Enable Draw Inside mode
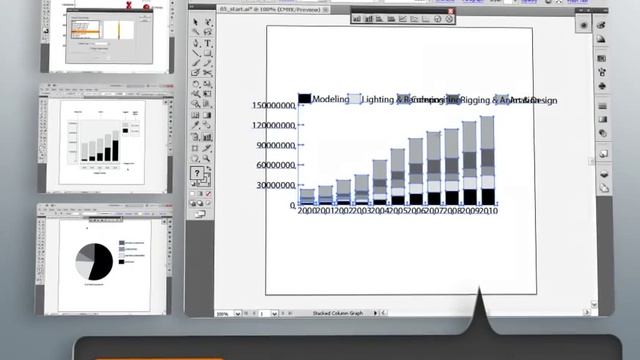The width and height of the screenshot is (640, 360). tap(208, 203)
